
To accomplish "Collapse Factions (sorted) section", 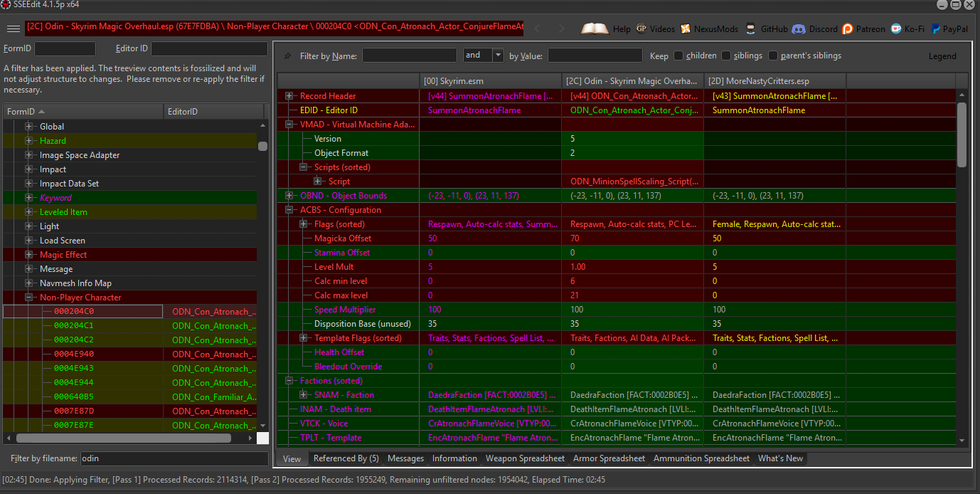I will click(289, 381).
